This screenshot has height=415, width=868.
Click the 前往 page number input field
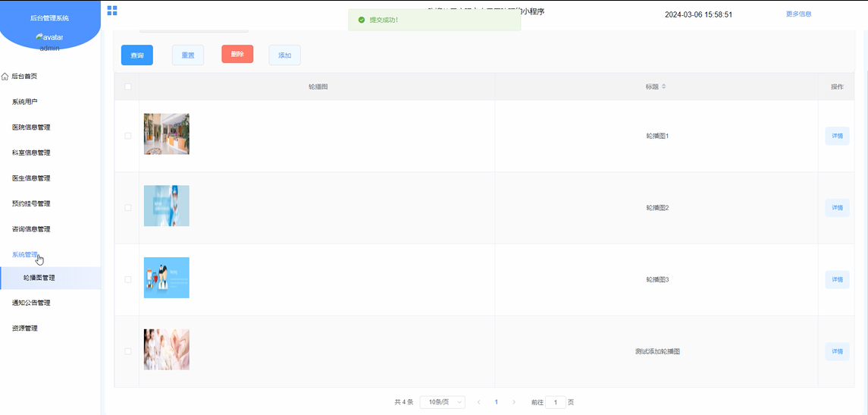(556, 402)
